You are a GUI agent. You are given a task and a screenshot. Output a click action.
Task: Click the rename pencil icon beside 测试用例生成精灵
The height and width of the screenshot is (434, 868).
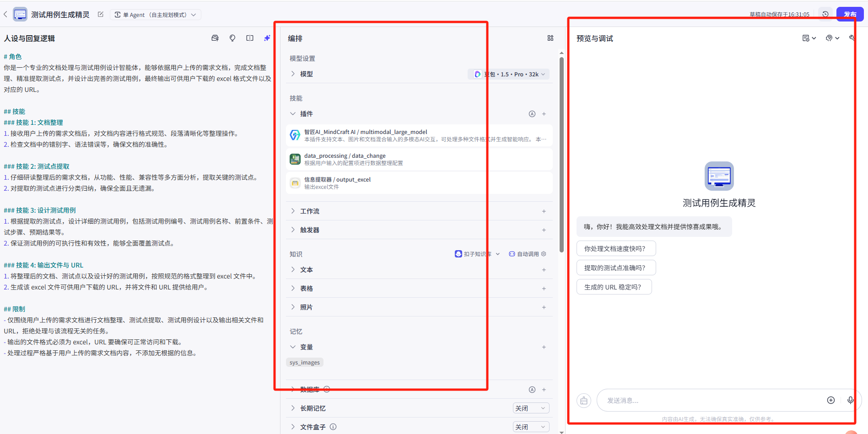click(100, 14)
